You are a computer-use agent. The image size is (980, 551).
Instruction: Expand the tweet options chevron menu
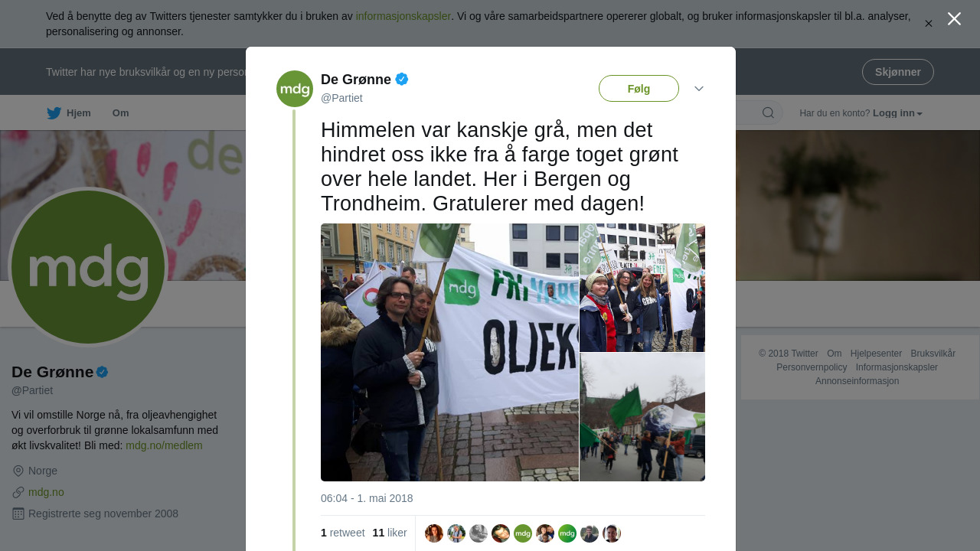click(699, 89)
